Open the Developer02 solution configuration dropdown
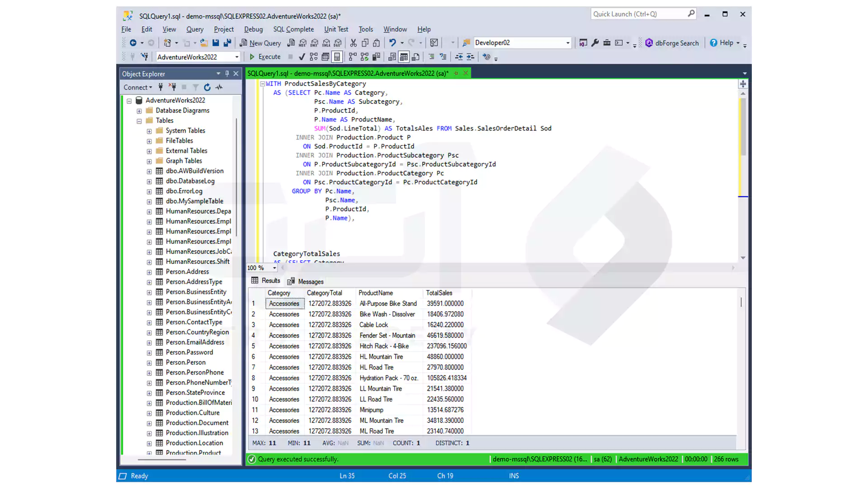Image resolution: width=868 pixels, height=488 pixels. [568, 43]
